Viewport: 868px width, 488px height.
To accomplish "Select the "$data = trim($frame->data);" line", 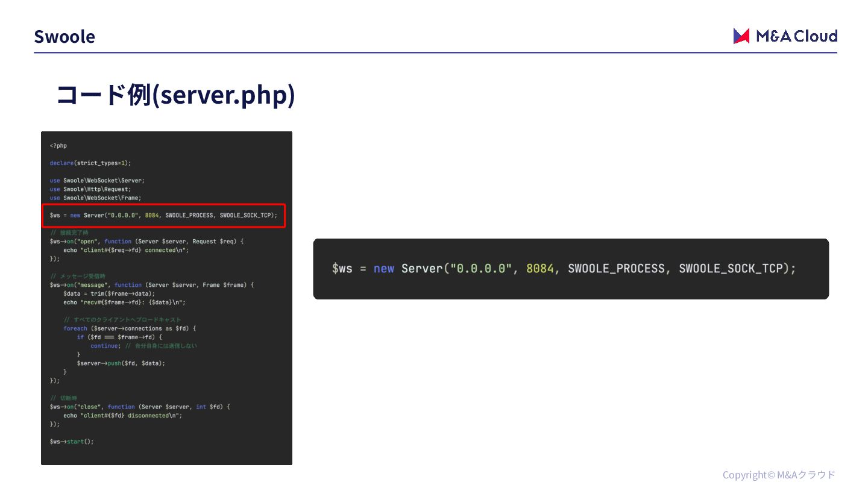I will (109, 293).
